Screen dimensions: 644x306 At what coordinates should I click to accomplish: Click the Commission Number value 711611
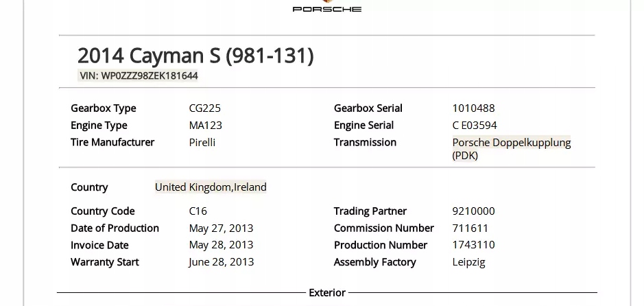pos(470,228)
